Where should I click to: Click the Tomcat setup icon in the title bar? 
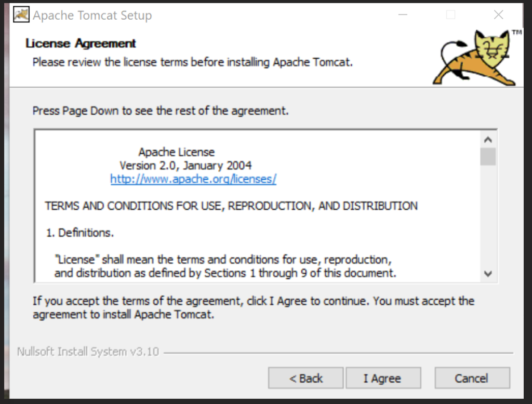point(20,14)
